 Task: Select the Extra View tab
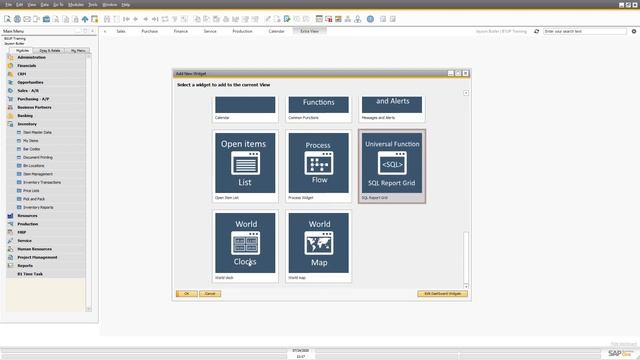click(x=309, y=31)
